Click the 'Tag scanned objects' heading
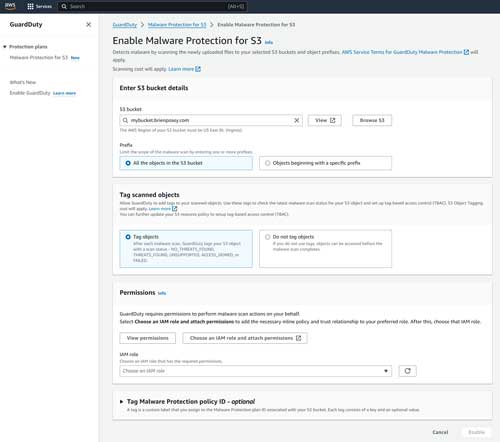The height and width of the screenshot is (442, 500). point(150,195)
